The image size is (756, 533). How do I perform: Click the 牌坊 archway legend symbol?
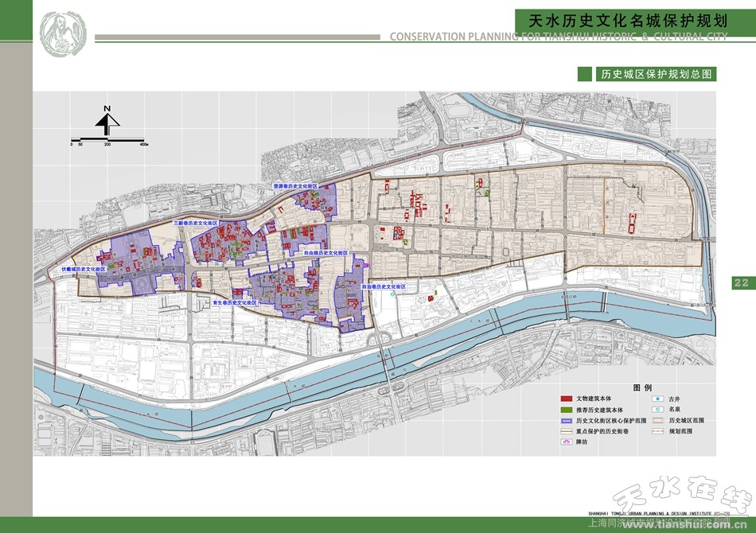tap(567, 442)
